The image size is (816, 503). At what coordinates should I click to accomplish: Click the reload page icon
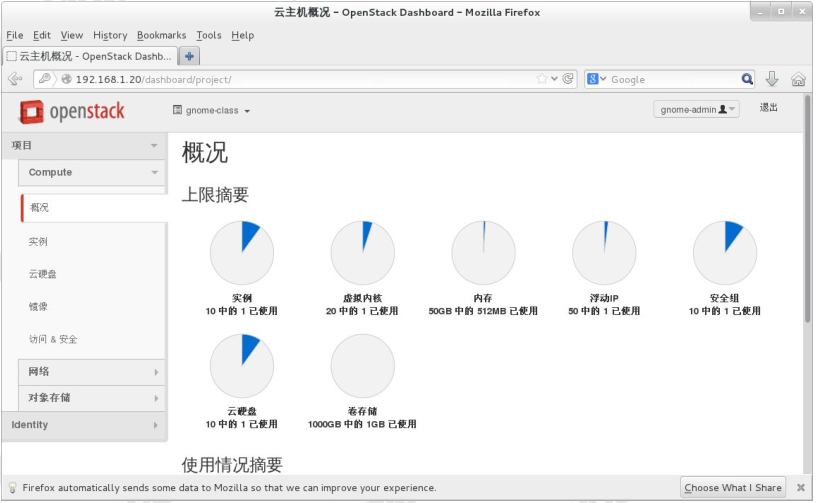click(x=568, y=79)
